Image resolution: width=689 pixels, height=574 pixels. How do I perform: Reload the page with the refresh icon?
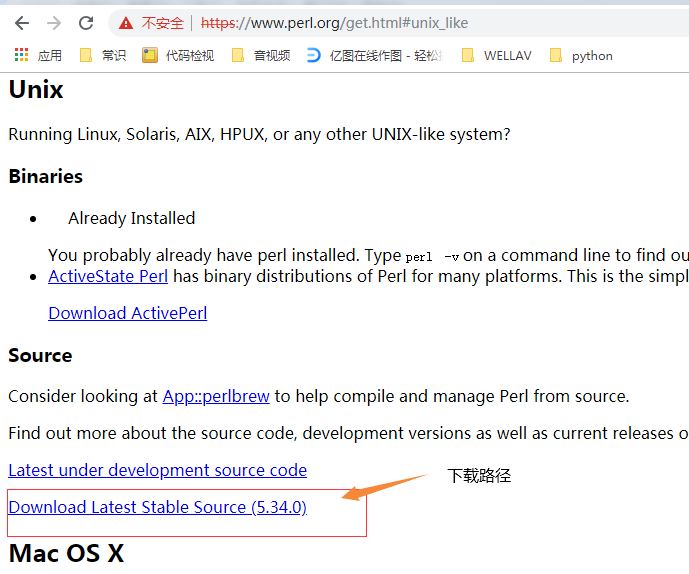(86, 23)
